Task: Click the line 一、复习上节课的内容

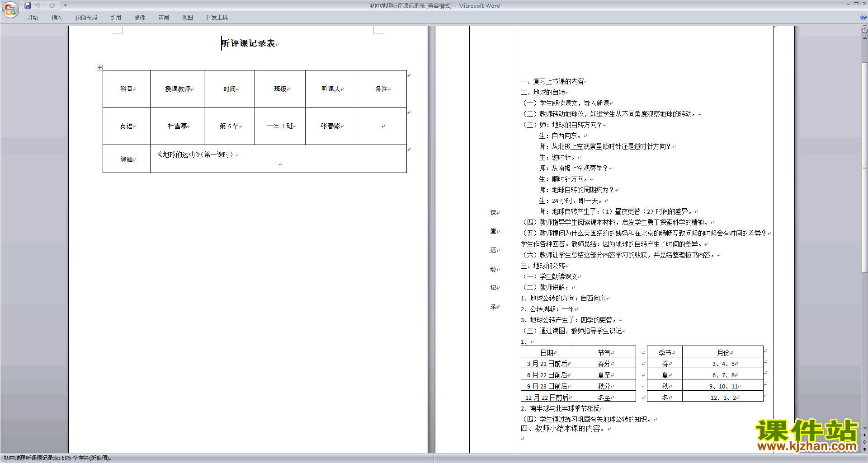Action: point(552,81)
